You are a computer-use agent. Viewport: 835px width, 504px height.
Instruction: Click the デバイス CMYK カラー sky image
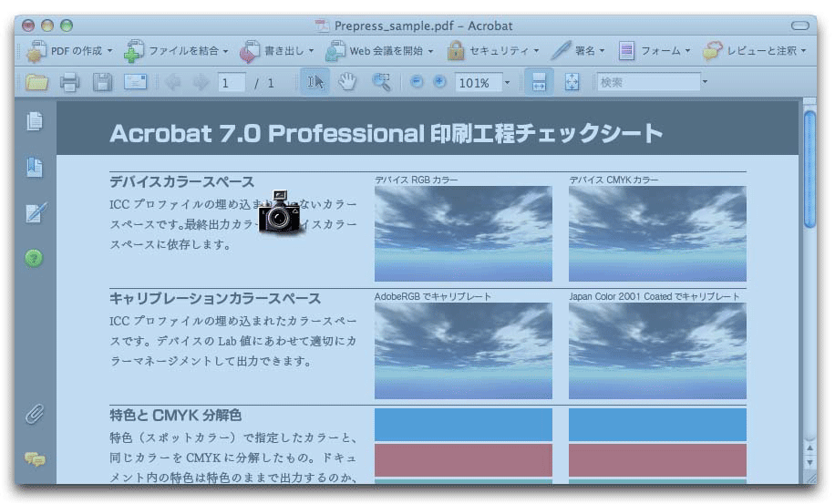657,233
